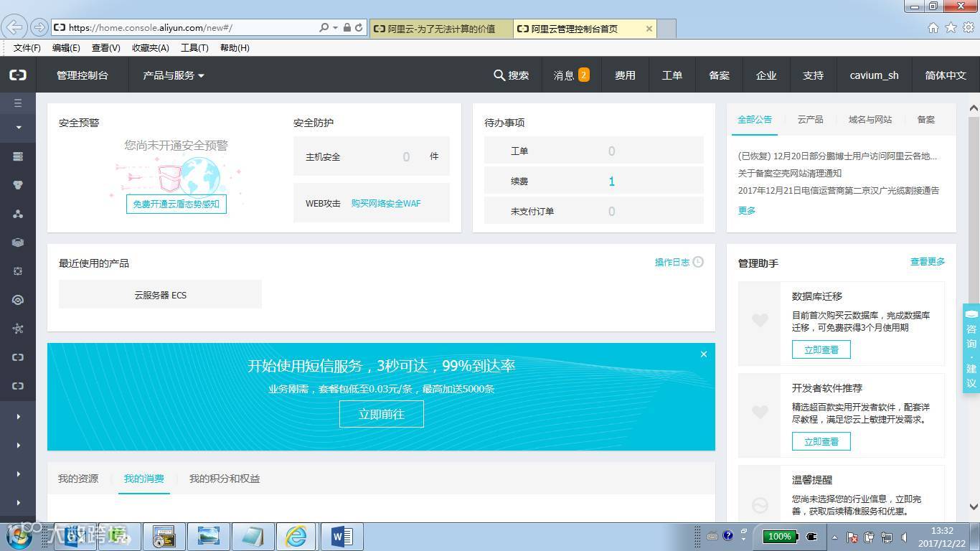
Task: Open Microsoft Word from the taskbar
Action: 341,536
